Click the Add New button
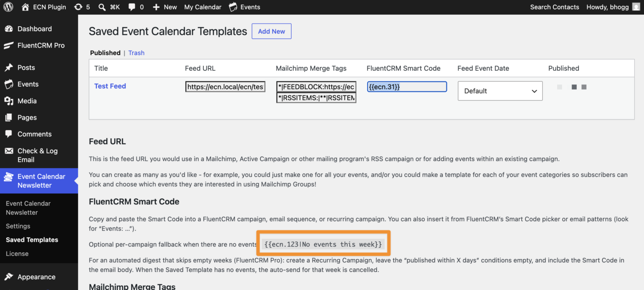The width and height of the screenshot is (644, 290). coord(271,31)
